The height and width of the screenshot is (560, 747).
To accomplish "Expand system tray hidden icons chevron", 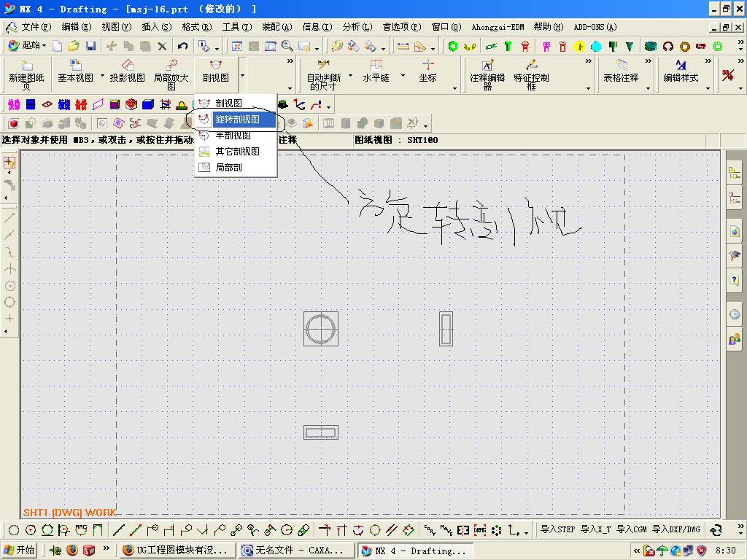I will tap(636, 551).
